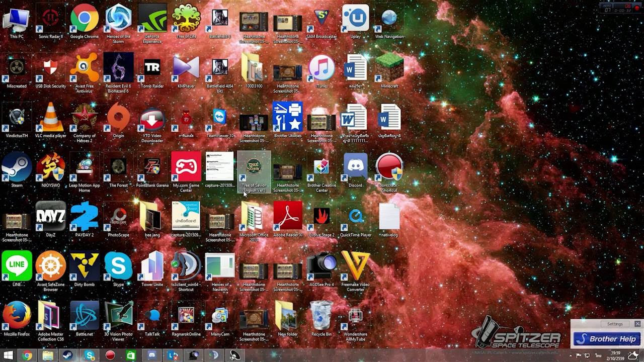Viewport: 644px width, 362px height.
Task: Launch Mozilla Firefox from the desktop
Action: tap(17, 315)
